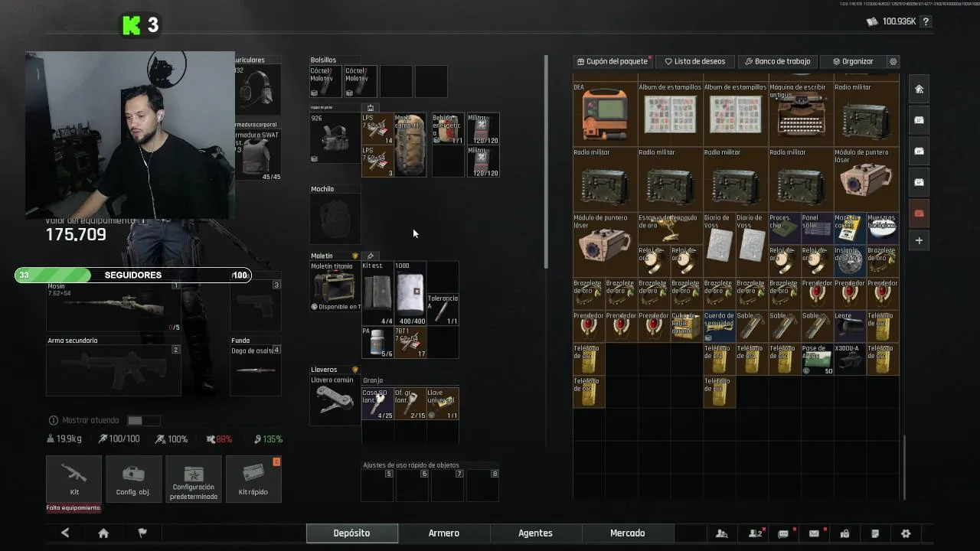
Task: Select the PA pills item in Maletín
Action: click(x=377, y=343)
